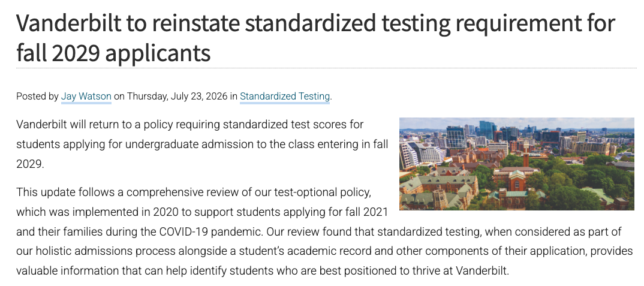Click the 'Thursday, July 23, 2026' post date
Image resolution: width=644 pixels, height=286 pixels.
point(177,97)
